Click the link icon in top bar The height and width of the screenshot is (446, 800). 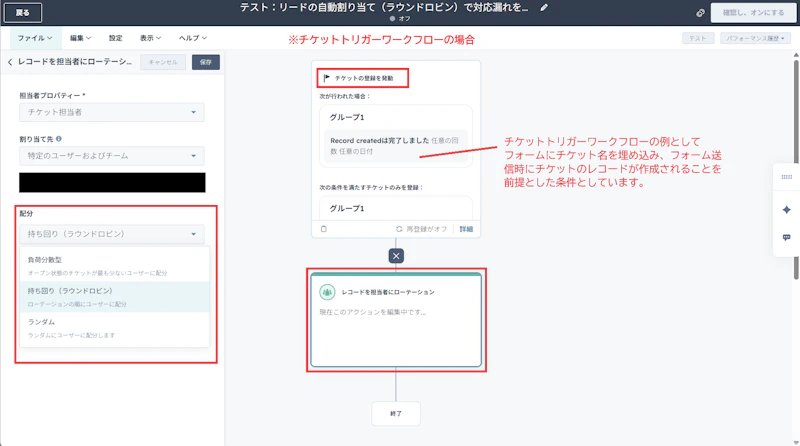(701, 13)
